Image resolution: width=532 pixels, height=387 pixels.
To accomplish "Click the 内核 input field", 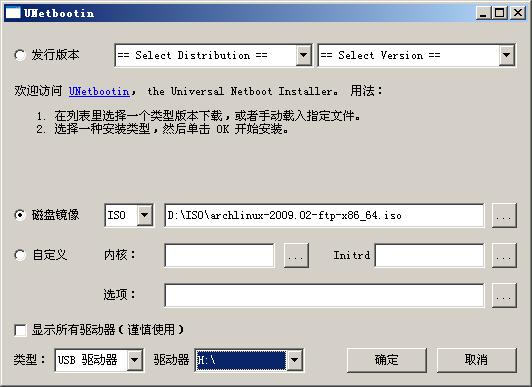I will pyautogui.click(x=220, y=255).
